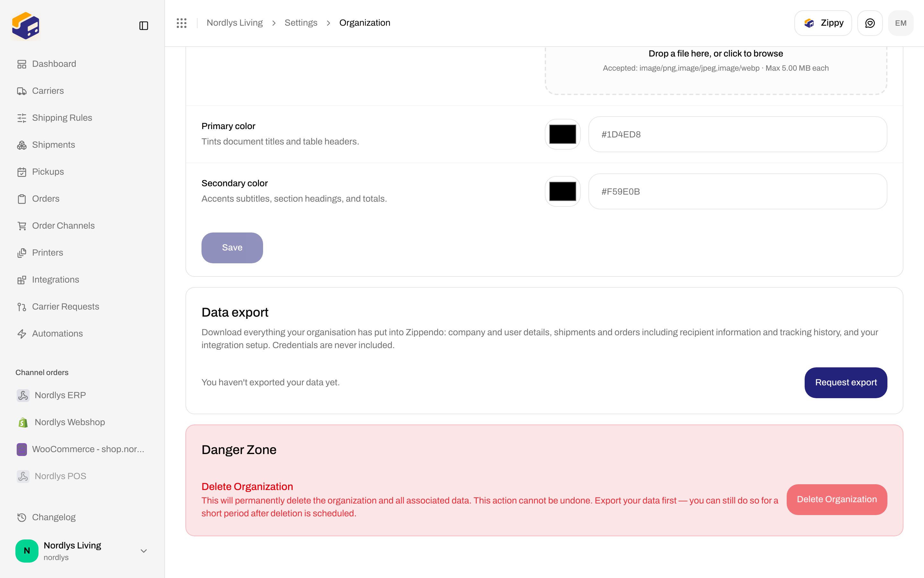Click Request export button
The height and width of the screenshot is (578, 924).
click(x=846, y=383)
